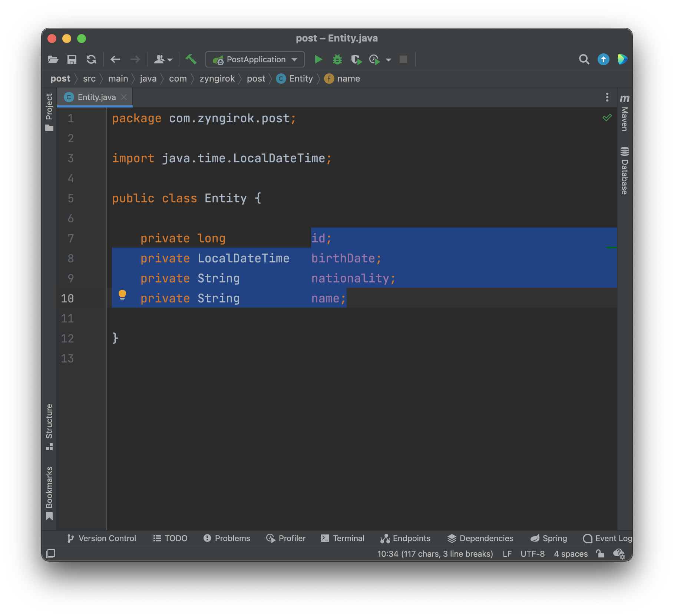674x616 pixels.
Task: Select the post breadcrumb root
Action: pyautogui.click(x=60, y=79)
